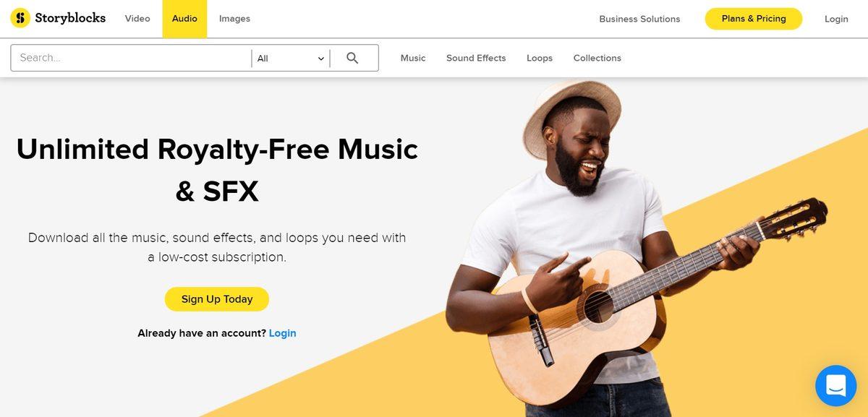Open the blue chat support bubble

(x=835, y=385)
